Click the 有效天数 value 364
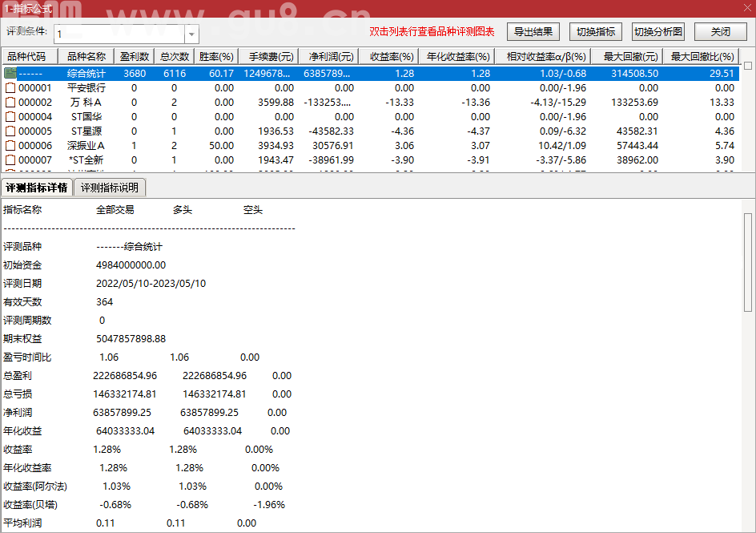 point(104,302)
